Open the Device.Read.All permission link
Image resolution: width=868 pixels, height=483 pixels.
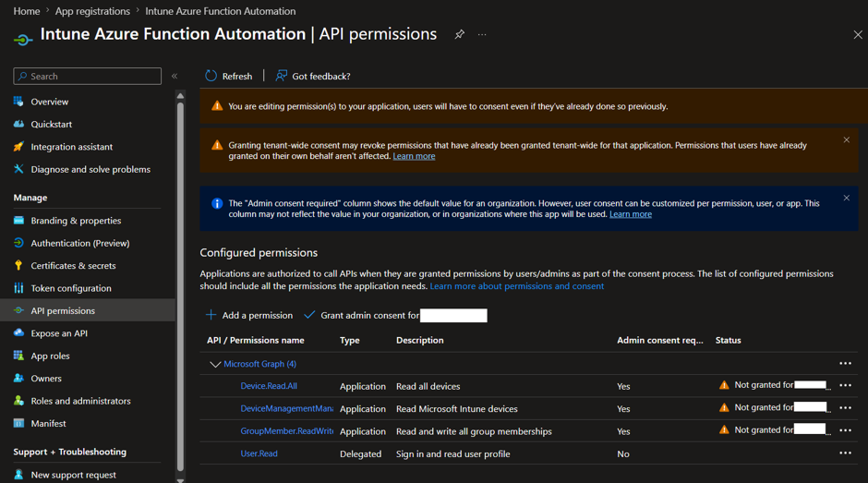(269, 385)
